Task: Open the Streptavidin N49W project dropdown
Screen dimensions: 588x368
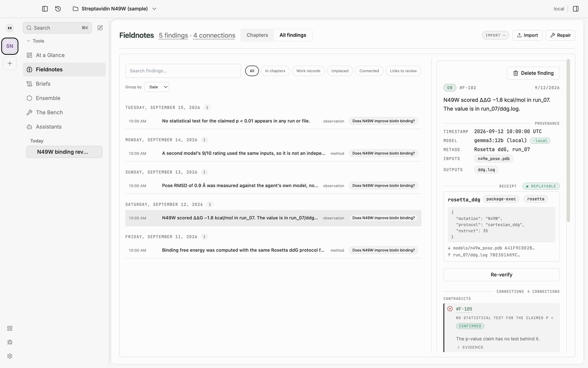Action: [x=115, y=9]
